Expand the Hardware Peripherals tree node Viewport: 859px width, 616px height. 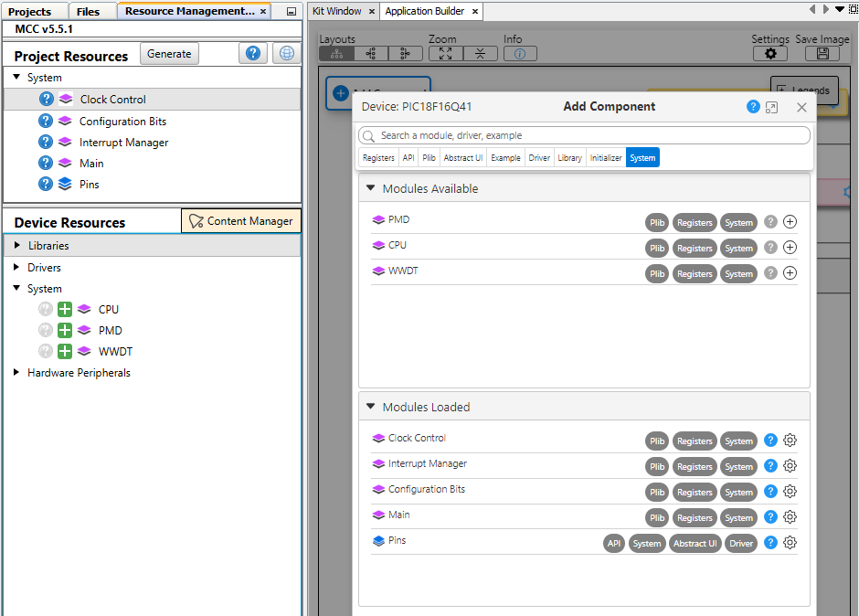coord(17,373)
